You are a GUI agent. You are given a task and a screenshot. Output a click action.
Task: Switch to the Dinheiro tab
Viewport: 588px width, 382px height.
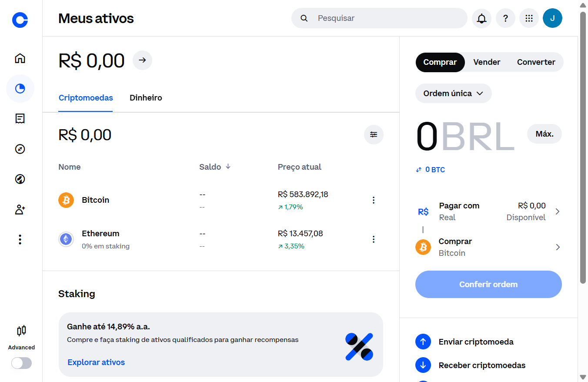(x=146, y=98)
